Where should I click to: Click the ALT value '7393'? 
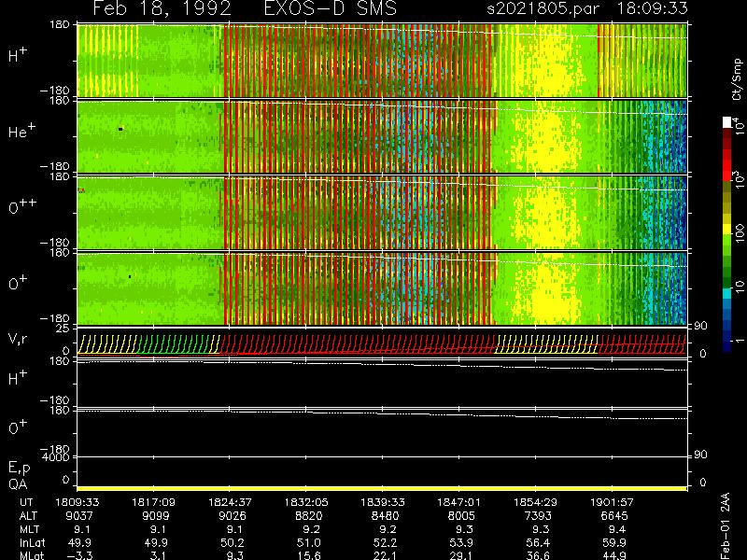(x=538, y=516)
